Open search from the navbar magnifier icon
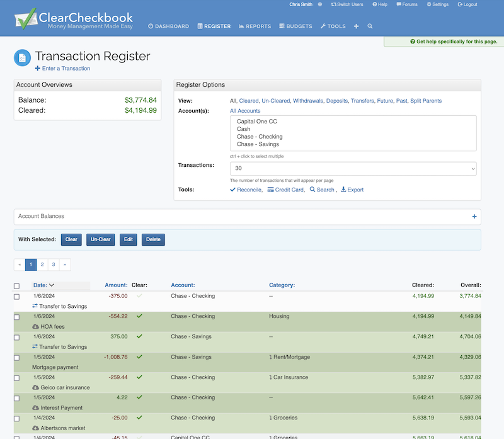Image resolution: width=504 pixels, height=439 pixels. pyautogui.click(x=370, y=26)
